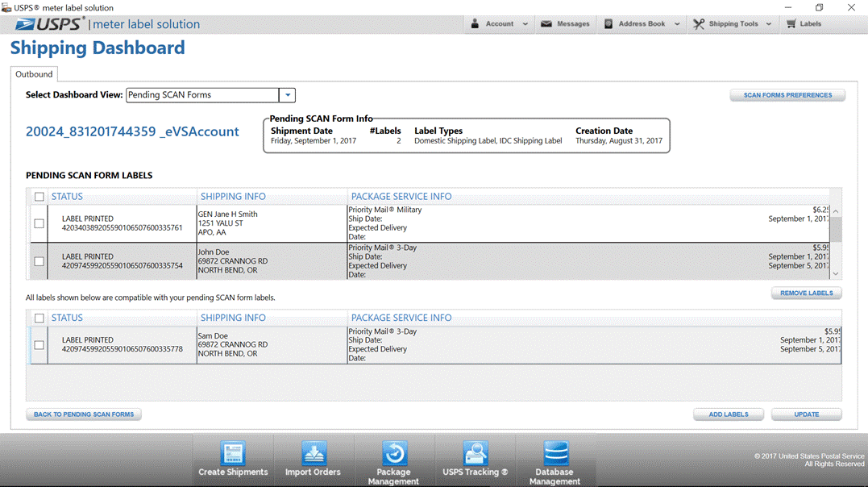868x487 pixels.
Task: Click SHIPPING INFO header in compatible labels table
Action: pyautogui.click(x=233, y=318)
